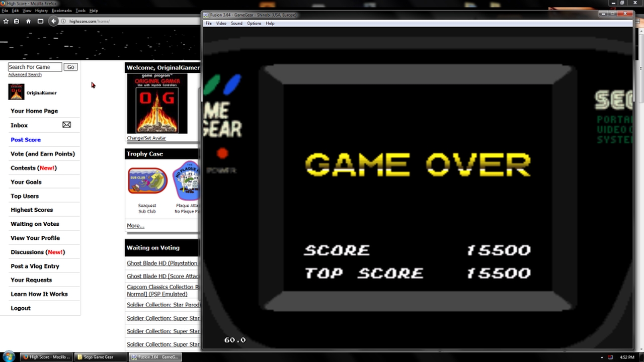Open Sega Game Gear folder in taskbar
Image resolution: width=644 pixels, height=362 pixels.
tap(99, 357)
